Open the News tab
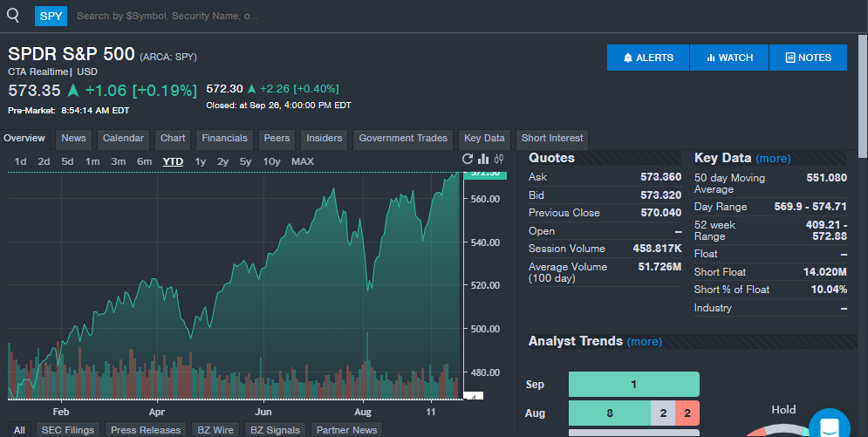This screenshot has width=868, height=437. click(x=73, y=139)
